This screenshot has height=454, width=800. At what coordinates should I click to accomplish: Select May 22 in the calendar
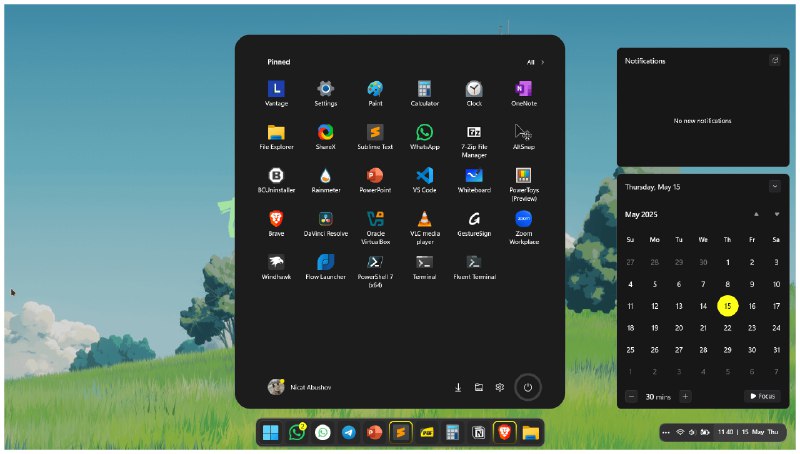click(728, 328)
